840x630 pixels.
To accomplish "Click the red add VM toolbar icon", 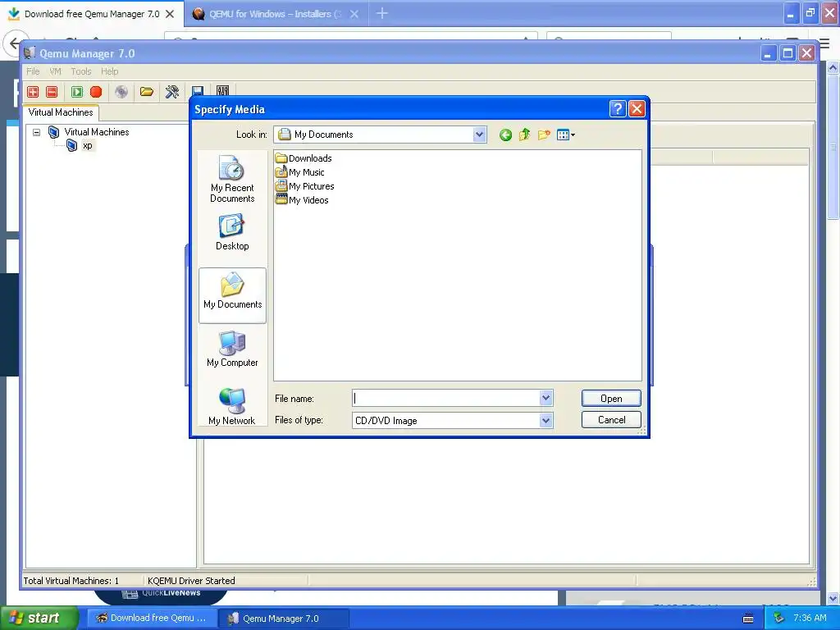I will 33,92.
